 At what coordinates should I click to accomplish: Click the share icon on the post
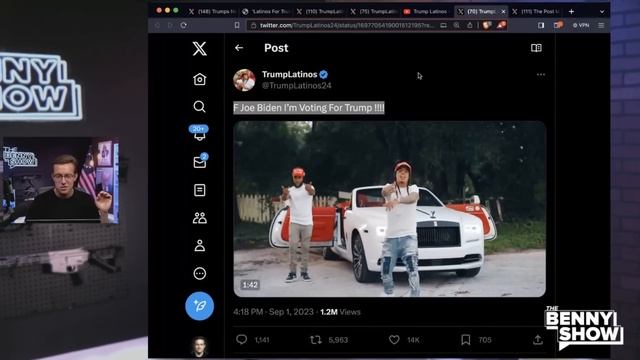click(538, 340)
